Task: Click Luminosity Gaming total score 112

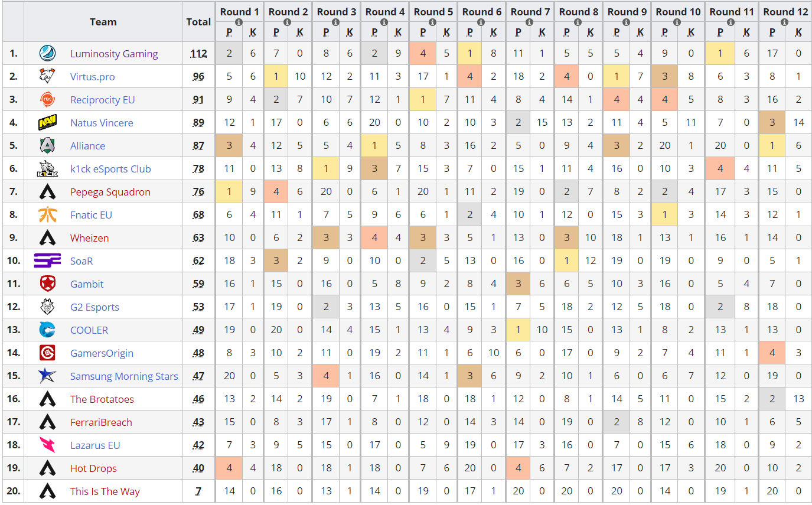Action: tap(198, 54)
